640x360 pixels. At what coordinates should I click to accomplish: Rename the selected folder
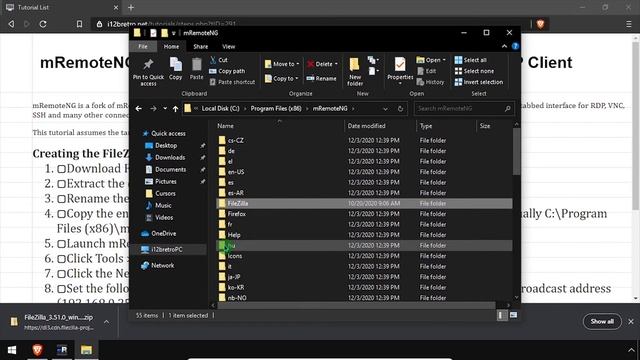coord(322,78)
